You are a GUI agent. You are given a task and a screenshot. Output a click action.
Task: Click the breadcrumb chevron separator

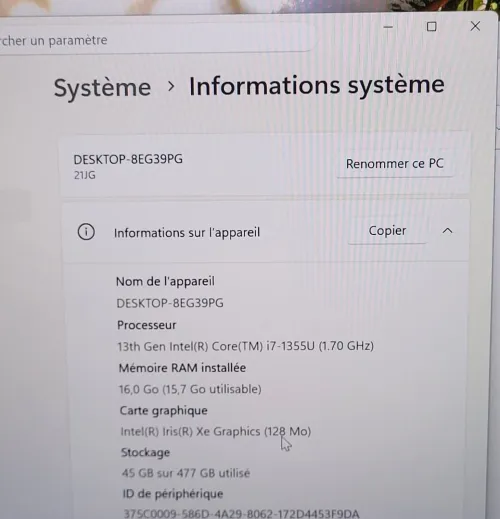(171, 87)
